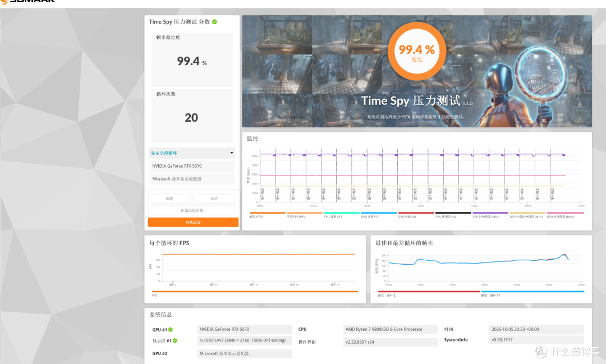Toggle the GPU 温度 (°C) legend series

pos(378,215)
